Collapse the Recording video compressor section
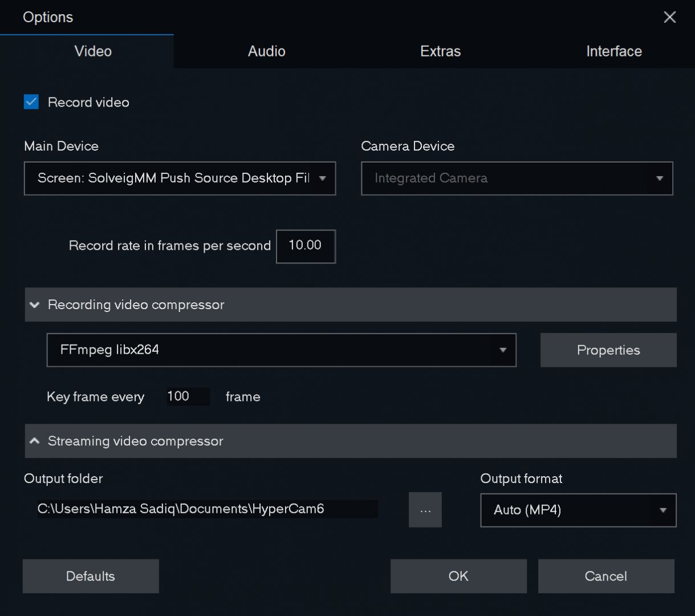695x616 pixels. [x=351, y=305]
